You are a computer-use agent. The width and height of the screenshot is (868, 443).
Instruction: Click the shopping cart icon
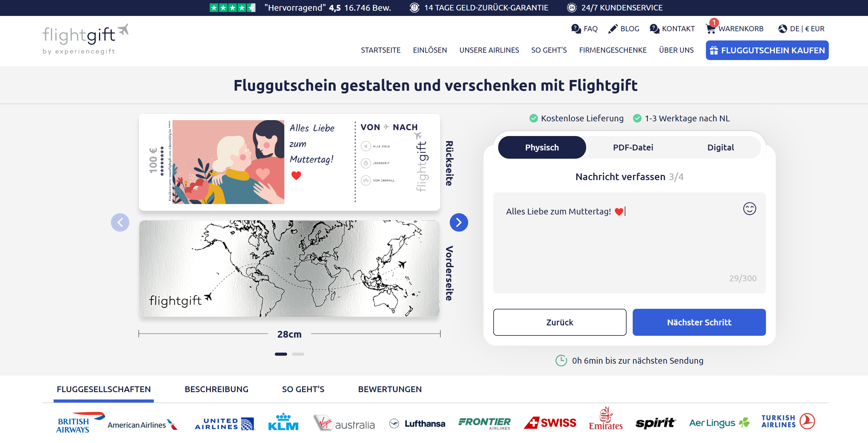(710, 29)
